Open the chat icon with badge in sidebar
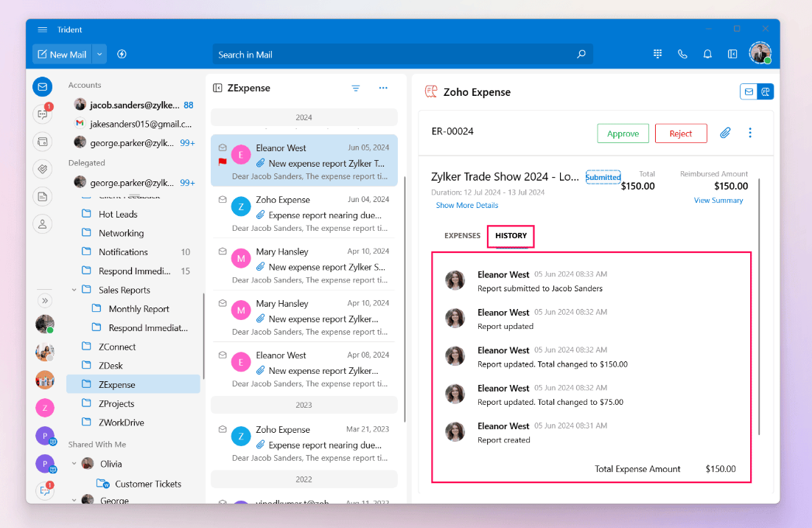Viewport: 812px width, 528px height. tap(43, 114)
